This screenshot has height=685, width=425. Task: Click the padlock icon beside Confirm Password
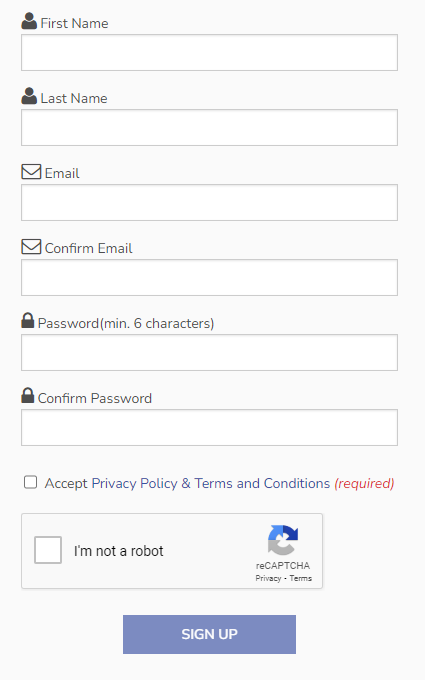coord(28,396)
